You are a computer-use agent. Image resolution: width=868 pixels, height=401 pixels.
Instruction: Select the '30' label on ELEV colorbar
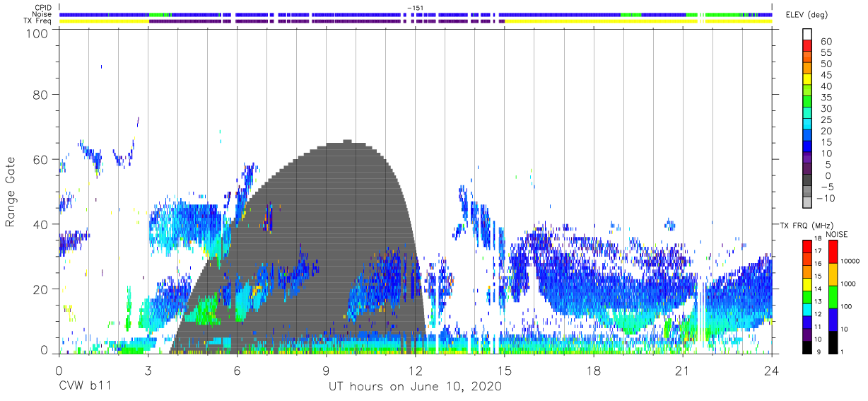coord(826,108)
